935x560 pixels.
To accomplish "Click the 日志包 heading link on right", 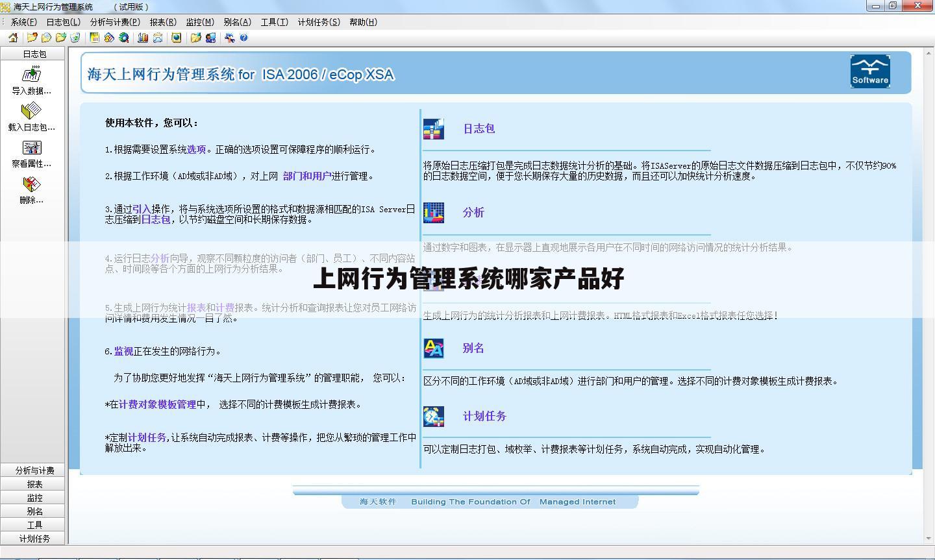I will click(x=479, y=128).
